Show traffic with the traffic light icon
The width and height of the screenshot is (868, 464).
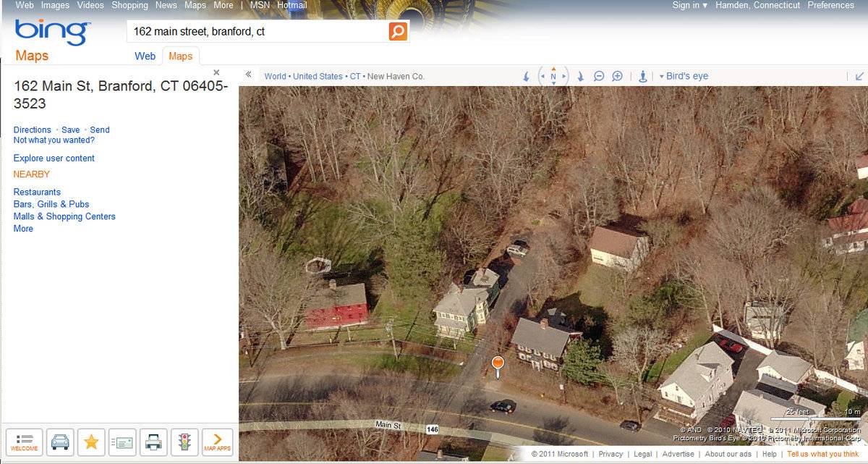pos(184,442)
